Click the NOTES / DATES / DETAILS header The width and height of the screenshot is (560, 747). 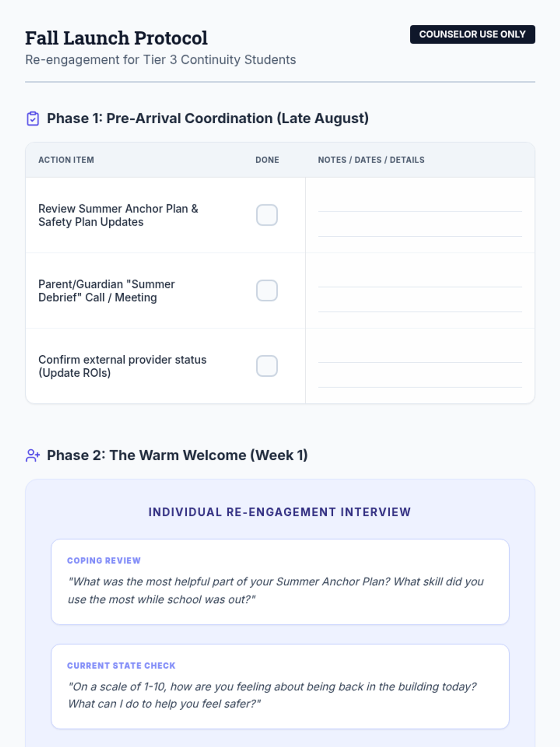click(x=371, y=160)
